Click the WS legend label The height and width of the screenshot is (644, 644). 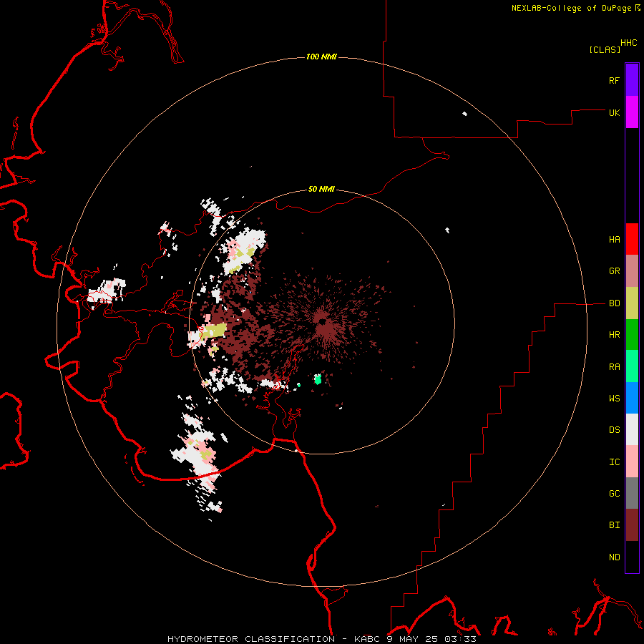614,399
